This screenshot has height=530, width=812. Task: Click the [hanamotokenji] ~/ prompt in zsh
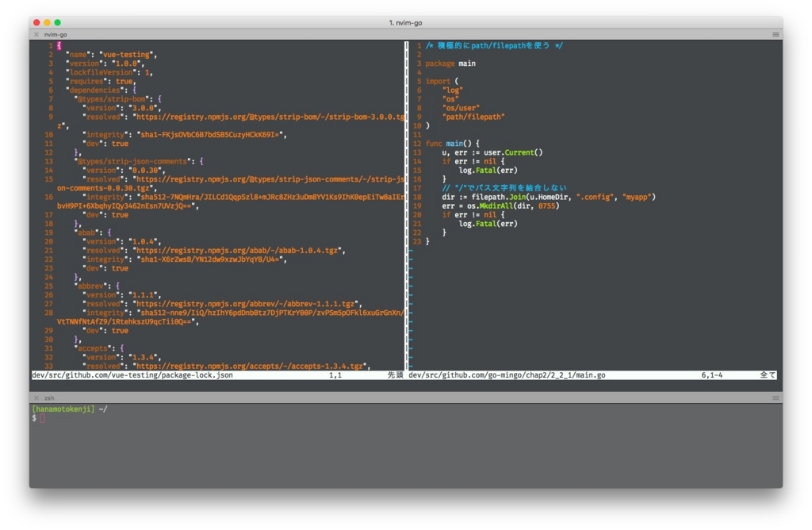(70, 409)
